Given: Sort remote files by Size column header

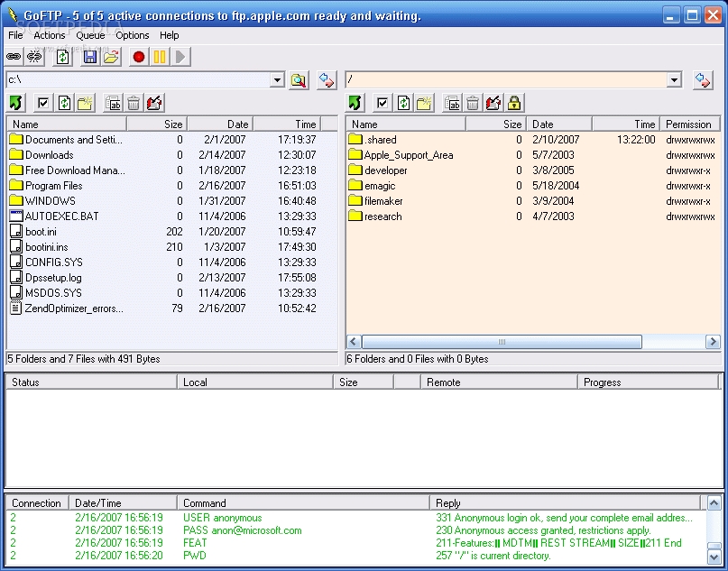Looking at the screenshot, I should [496, 124].
